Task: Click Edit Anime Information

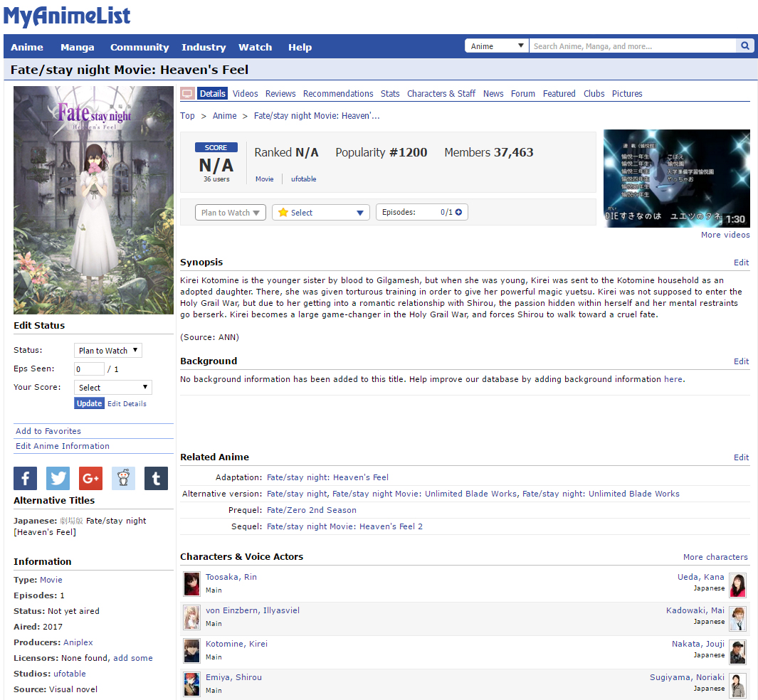Action: (63, 446)
